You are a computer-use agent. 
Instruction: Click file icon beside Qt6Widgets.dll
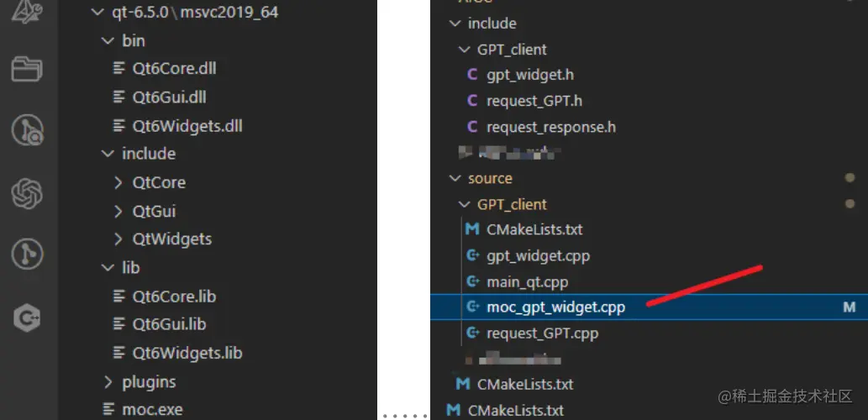118,126
